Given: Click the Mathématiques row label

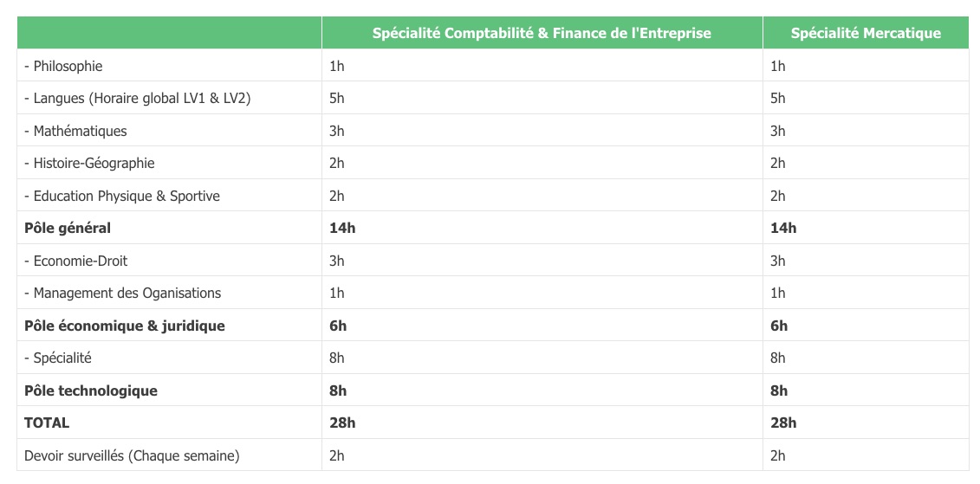Looking at the screenshot, I should coord(75,131).
